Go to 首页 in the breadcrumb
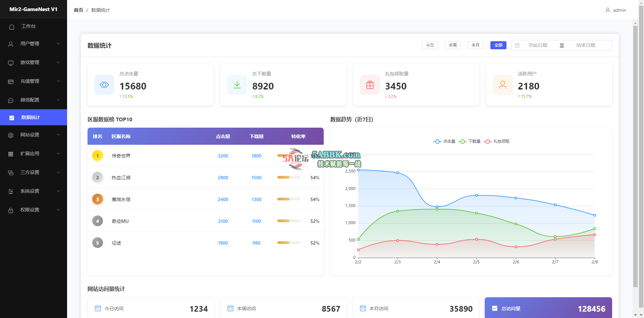 tap(78, 10)
